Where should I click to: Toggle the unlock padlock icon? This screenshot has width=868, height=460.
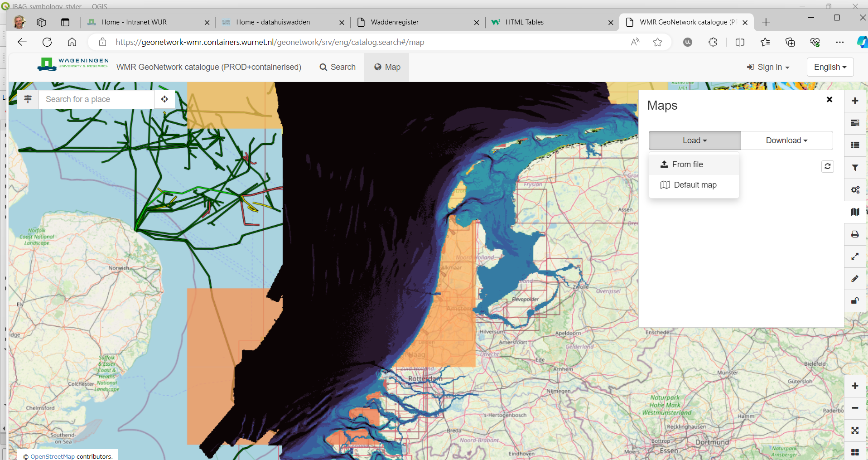(855, 301)
